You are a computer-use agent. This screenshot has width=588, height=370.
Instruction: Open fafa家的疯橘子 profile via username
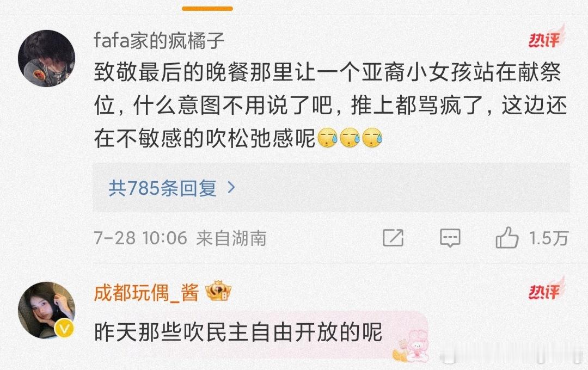[x=159, y=40]
